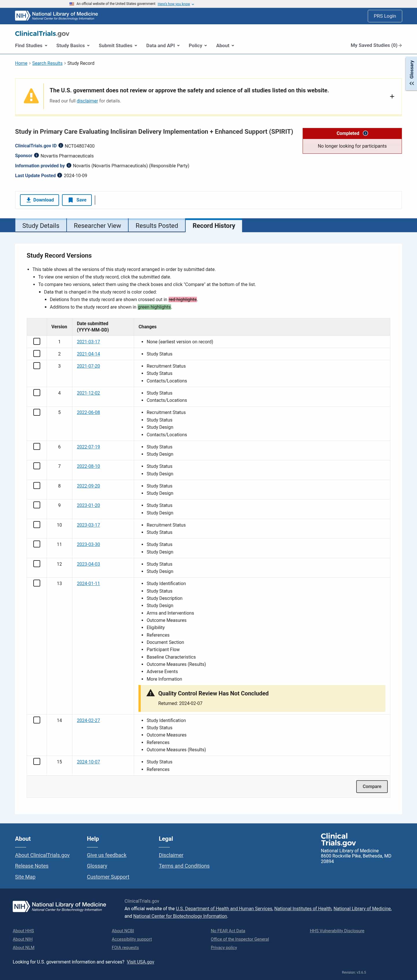Open the version submitted 2022-06-08
Screen dimensions: 417x980
point(88,412)
